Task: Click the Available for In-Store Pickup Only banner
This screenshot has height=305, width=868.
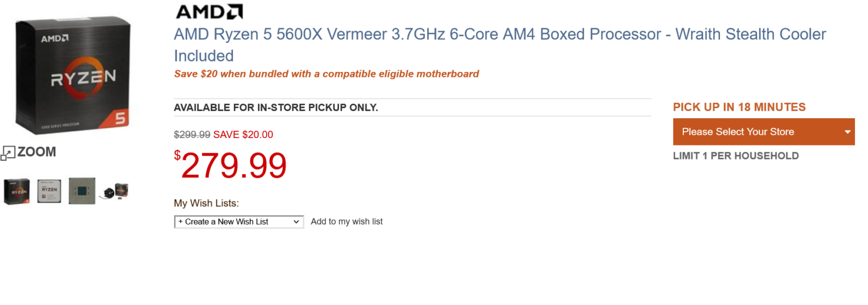Action: [x=276, y=108]
